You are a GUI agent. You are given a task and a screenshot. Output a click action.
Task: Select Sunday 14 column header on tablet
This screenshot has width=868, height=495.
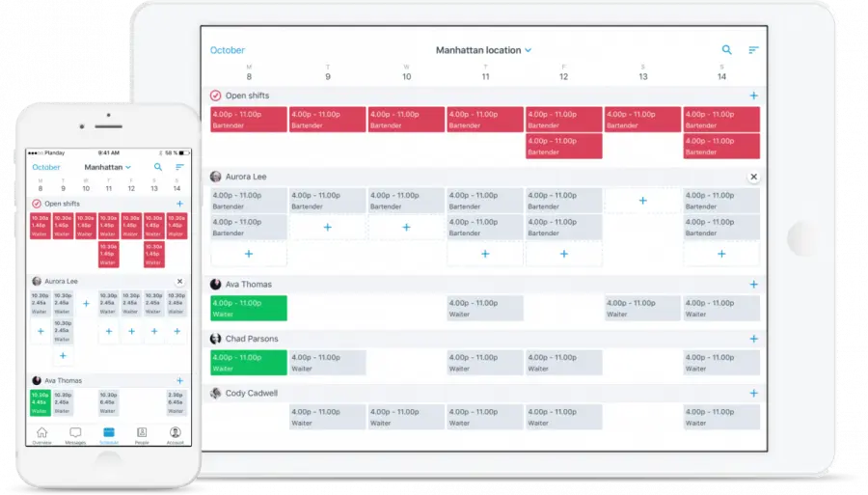tap(721, 72)
